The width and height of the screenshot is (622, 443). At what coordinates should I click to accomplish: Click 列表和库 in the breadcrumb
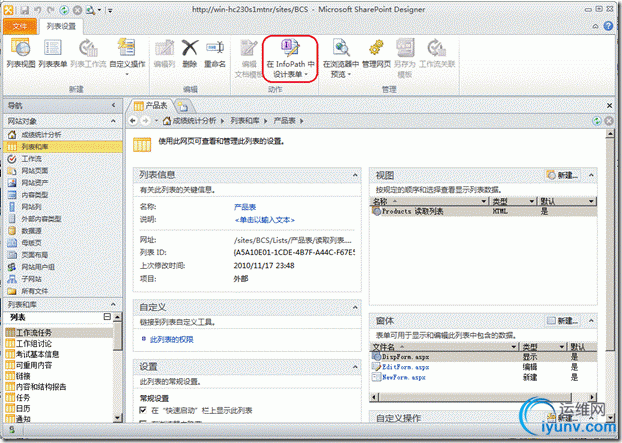coord(245,121)
